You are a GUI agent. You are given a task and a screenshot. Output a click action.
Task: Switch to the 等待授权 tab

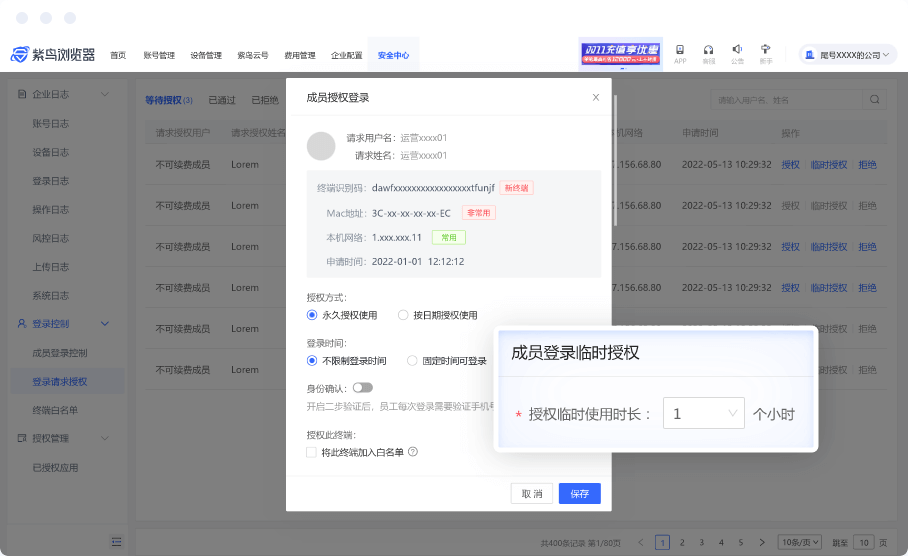click(169, 100)
